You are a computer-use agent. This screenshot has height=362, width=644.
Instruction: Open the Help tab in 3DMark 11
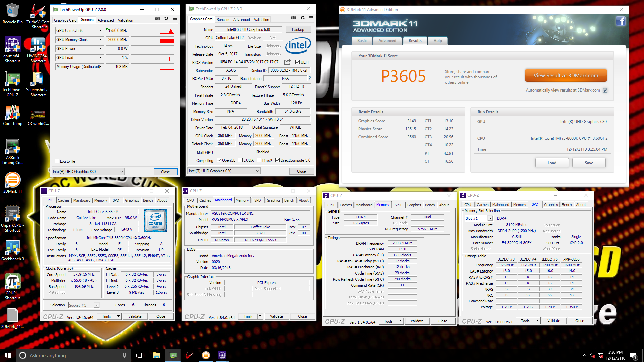(438, 41)
